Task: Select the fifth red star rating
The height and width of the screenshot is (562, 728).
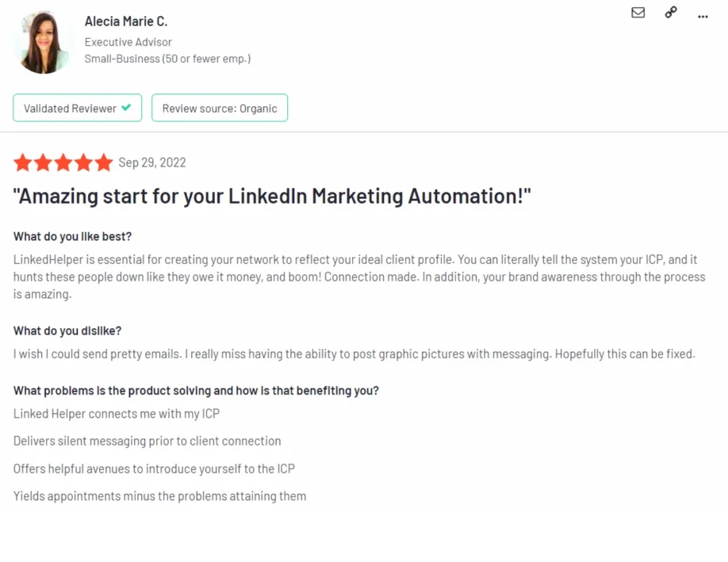Action: [104, 162]
